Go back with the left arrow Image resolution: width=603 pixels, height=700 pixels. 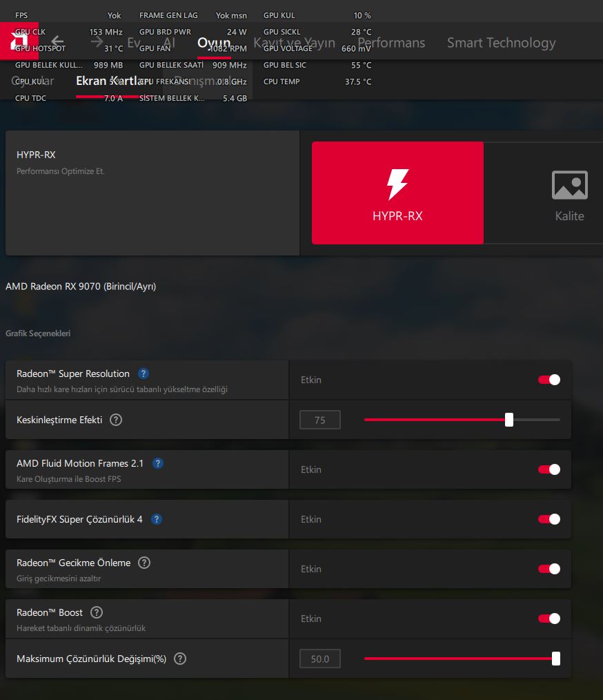tap(57, 42)
